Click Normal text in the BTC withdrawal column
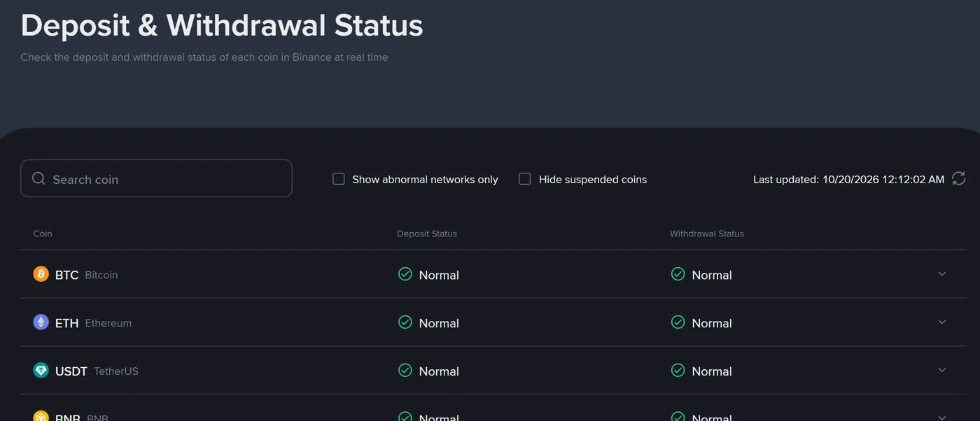Image resolution: width=980 pixels, height=421 pixels. pyautogui.click(x=712, y=276)
